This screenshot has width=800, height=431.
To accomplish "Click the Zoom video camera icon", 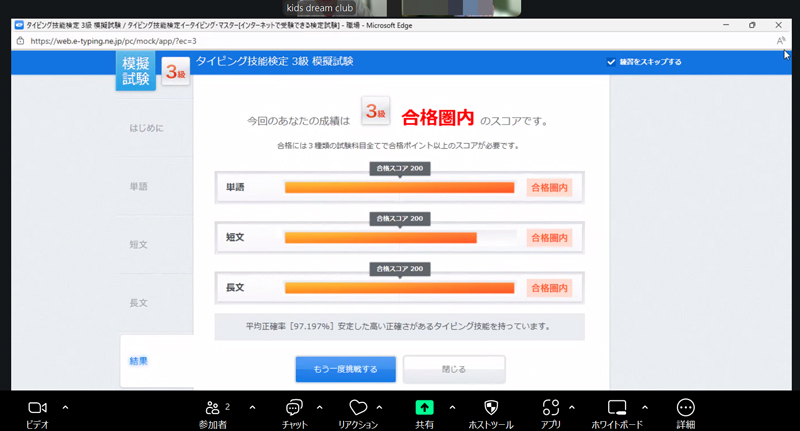I will point(37,408).
